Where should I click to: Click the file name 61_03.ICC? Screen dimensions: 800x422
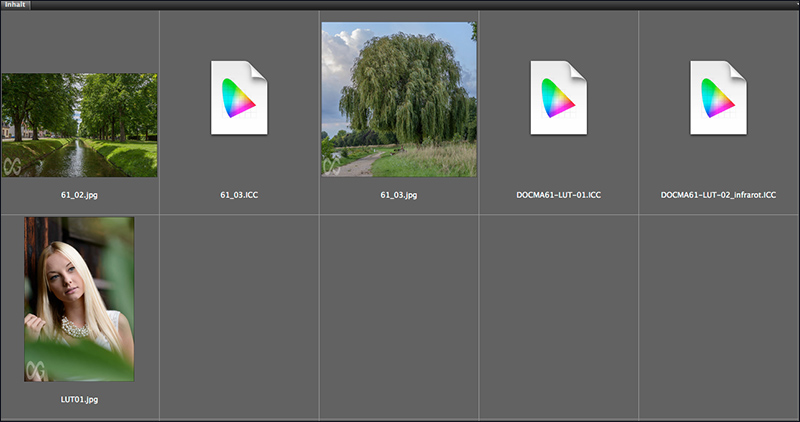239,195
